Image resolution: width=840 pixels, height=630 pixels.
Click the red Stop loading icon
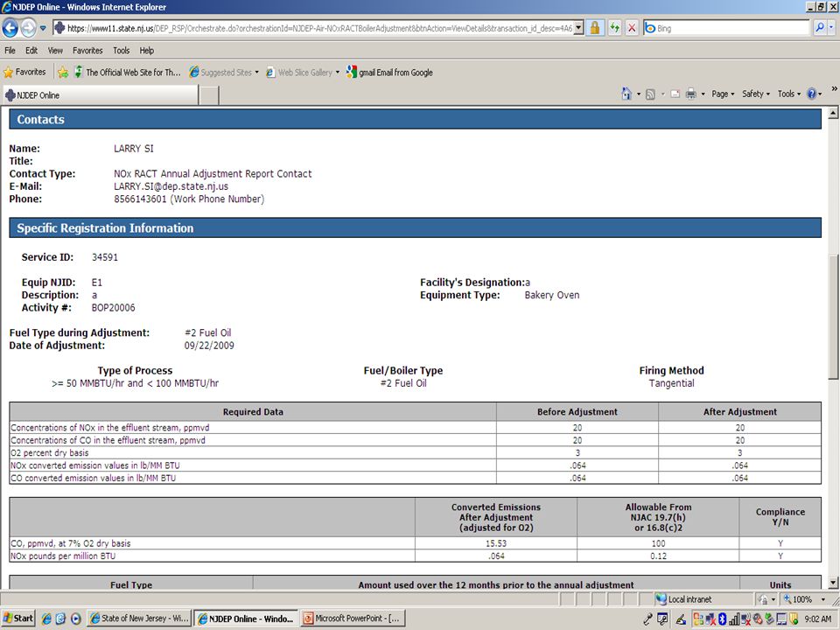[632, 28]
